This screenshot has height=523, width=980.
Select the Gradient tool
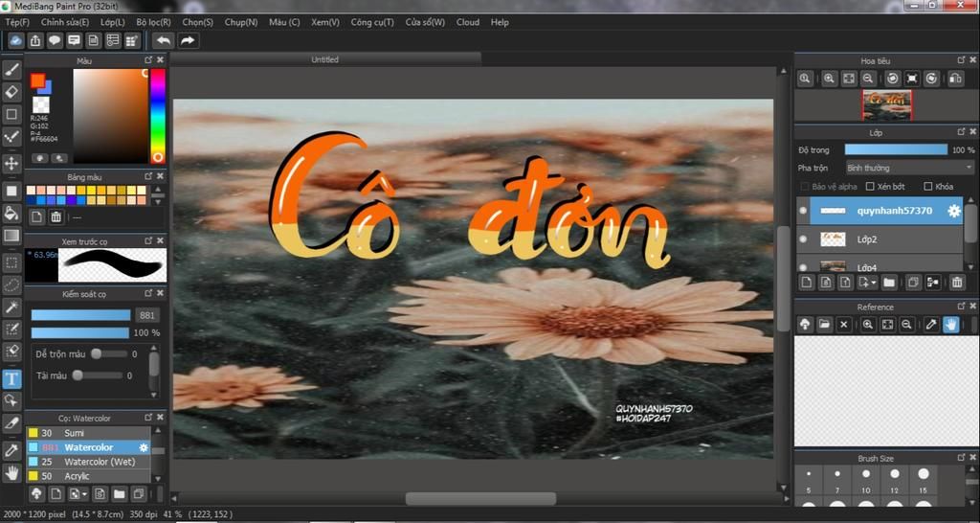click(11, 236)
